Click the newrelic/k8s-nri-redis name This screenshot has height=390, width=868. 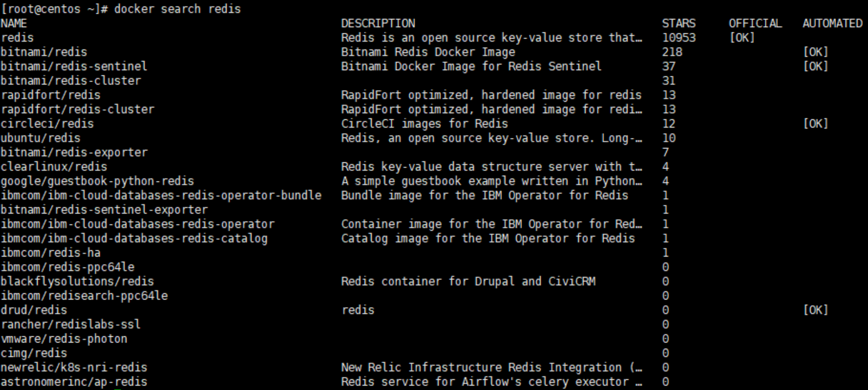tap(74, 367)
